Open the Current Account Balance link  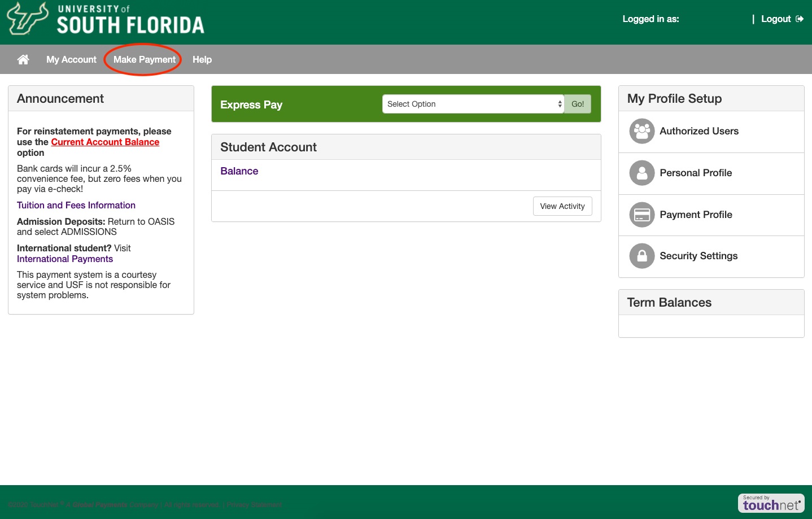tap(105, 142)
